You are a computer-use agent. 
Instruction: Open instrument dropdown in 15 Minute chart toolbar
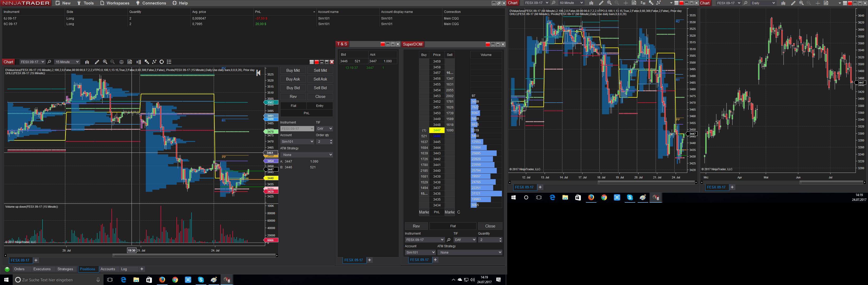click(32, 62)
